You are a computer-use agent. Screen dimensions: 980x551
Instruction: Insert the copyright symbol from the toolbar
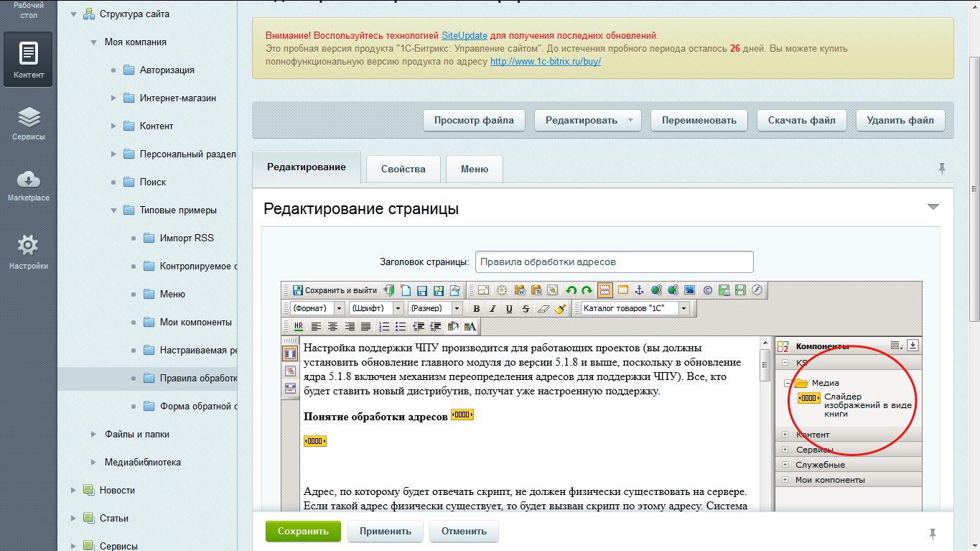point(707,290)
